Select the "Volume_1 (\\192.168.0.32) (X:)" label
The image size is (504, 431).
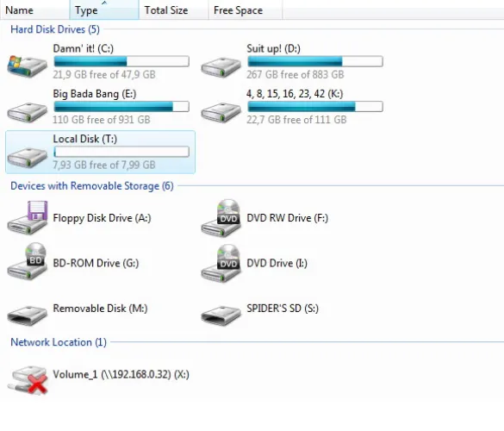(x=121, y=374)
